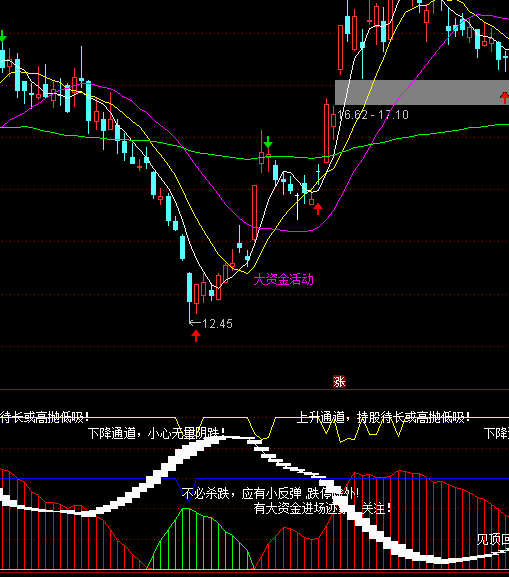Select the red divider line between chart panes
Viewport: 509px width, 577px height.
pyautogui.click(x=254, y=389)
